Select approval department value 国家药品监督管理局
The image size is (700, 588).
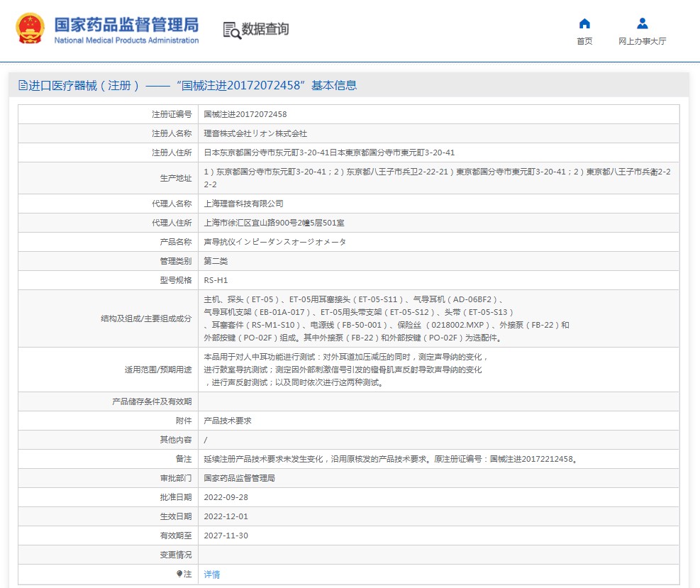(239, 478)
